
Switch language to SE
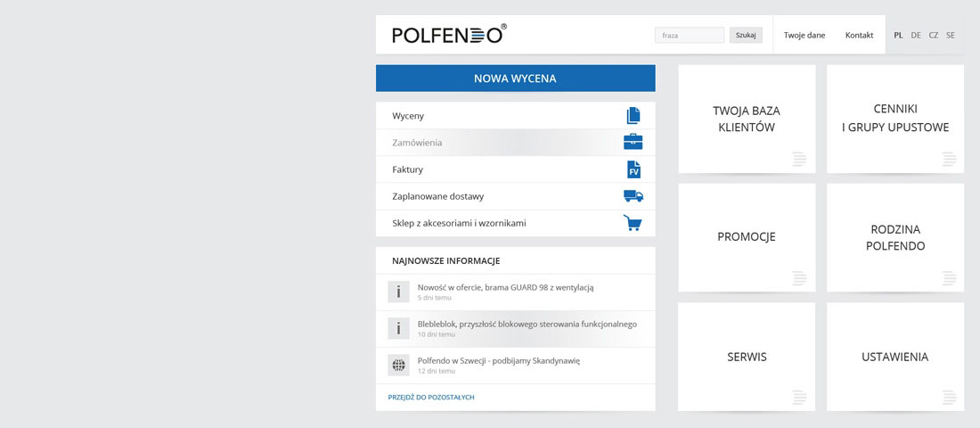coord(950,36)
